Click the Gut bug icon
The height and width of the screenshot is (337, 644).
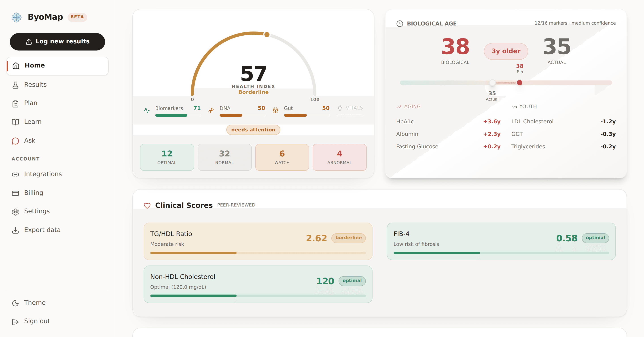[x=275, y=110]
